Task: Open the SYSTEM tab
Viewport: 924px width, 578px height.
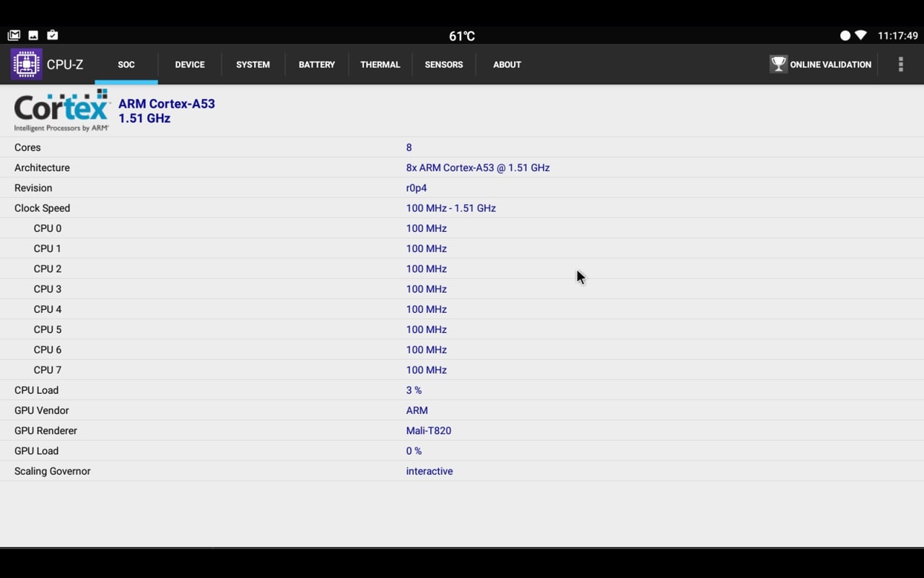Action: [253, 64]
